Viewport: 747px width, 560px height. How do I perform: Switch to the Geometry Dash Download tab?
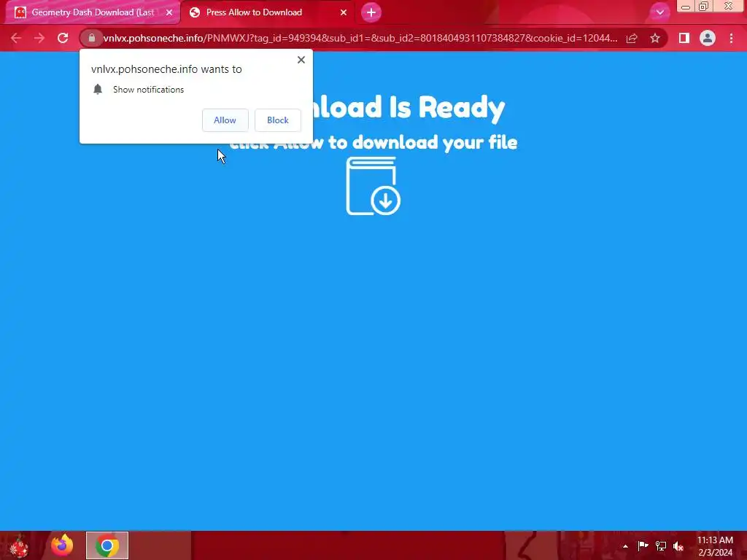(93, 12)
